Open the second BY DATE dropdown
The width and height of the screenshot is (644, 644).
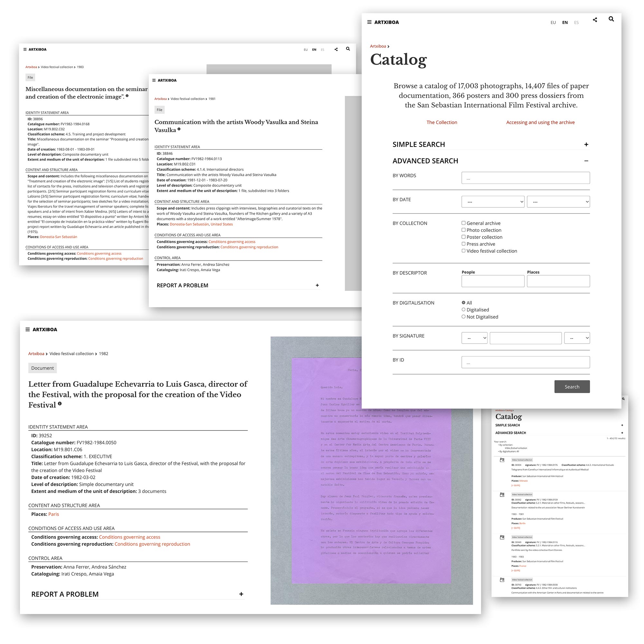coord(558,202)
